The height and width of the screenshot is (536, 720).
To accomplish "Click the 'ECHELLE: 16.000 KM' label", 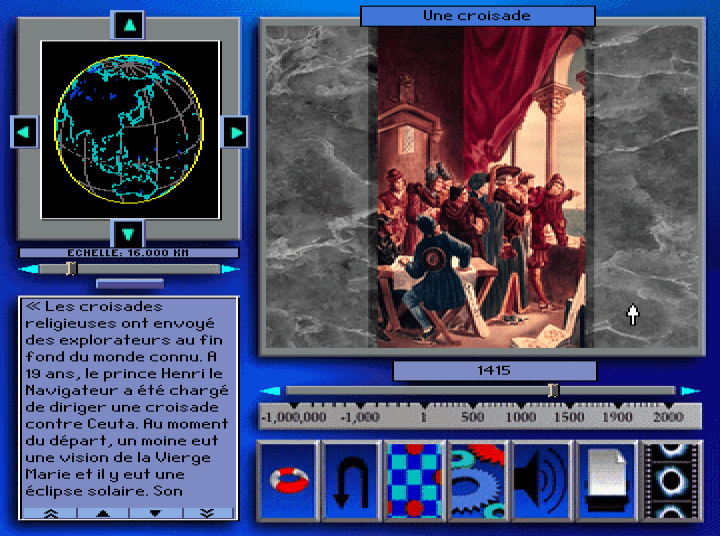I will click(129, 253).
